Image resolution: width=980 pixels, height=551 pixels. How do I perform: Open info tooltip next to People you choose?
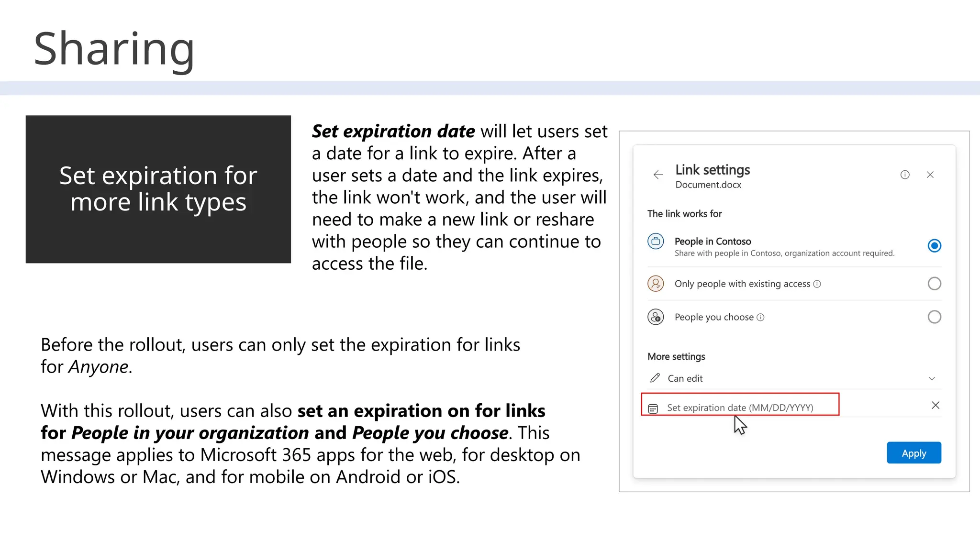pyautogui.click(x=760, y=317)
